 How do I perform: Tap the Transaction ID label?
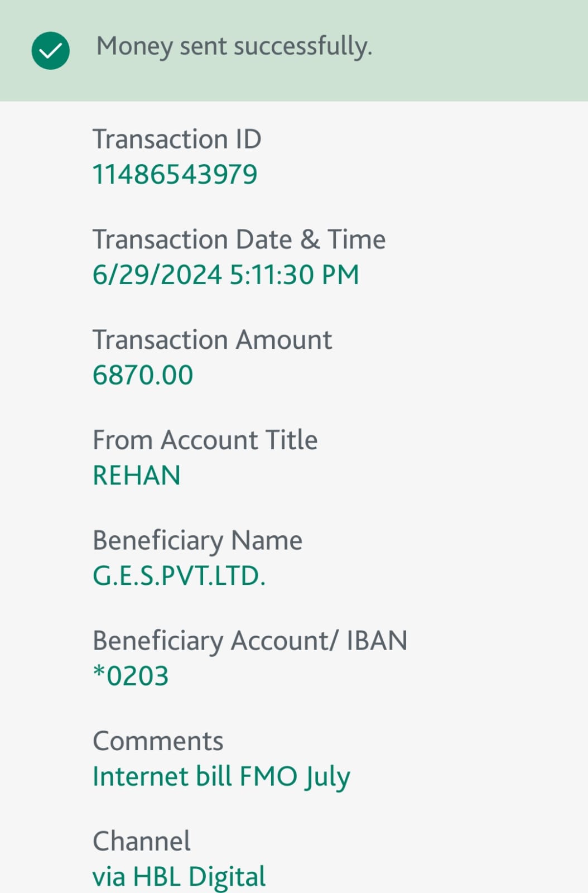pyautogui.click(x=177, y=139)
